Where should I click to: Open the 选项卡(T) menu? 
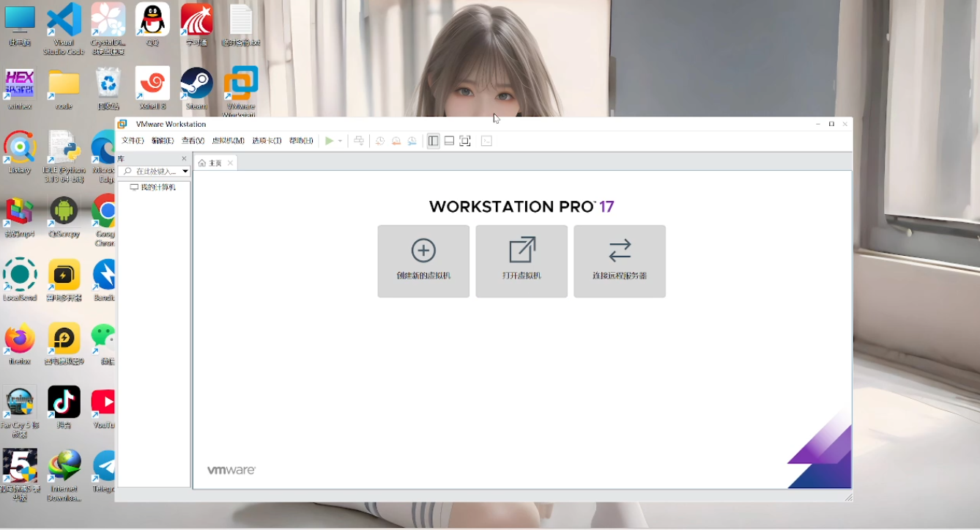coord(267,141)
